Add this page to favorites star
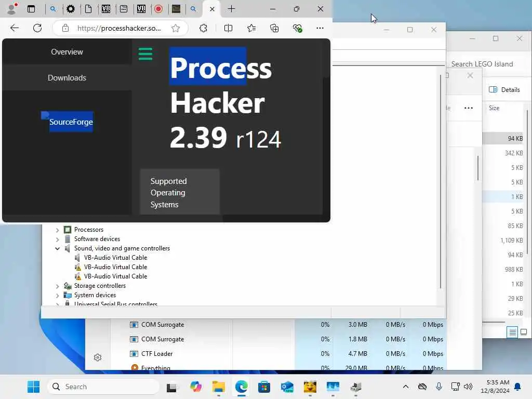The height and width of the screenshot is (399, 532). tap(176, 28)
